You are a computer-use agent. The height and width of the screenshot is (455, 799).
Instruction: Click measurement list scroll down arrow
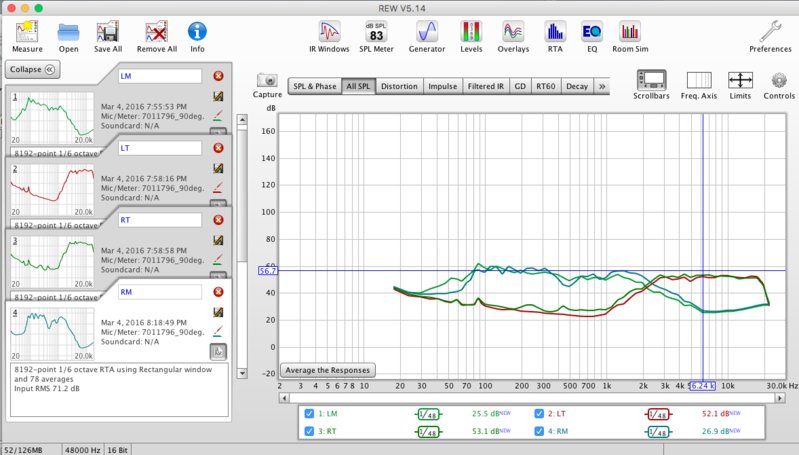[243, 373]
